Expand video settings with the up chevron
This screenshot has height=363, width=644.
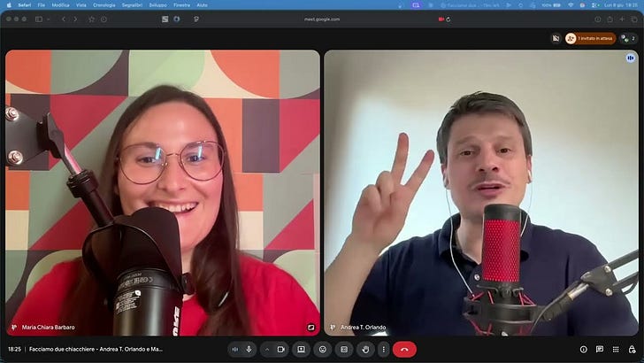[x=267, y=349]
